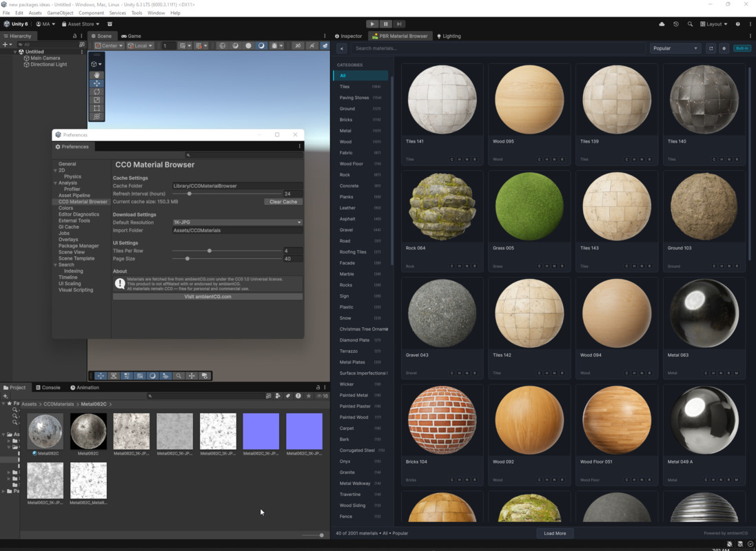This screenshot has width=756, height=551.
Task: Toggle the M map badge on Metal 063
Action: [x=736, y=373]
